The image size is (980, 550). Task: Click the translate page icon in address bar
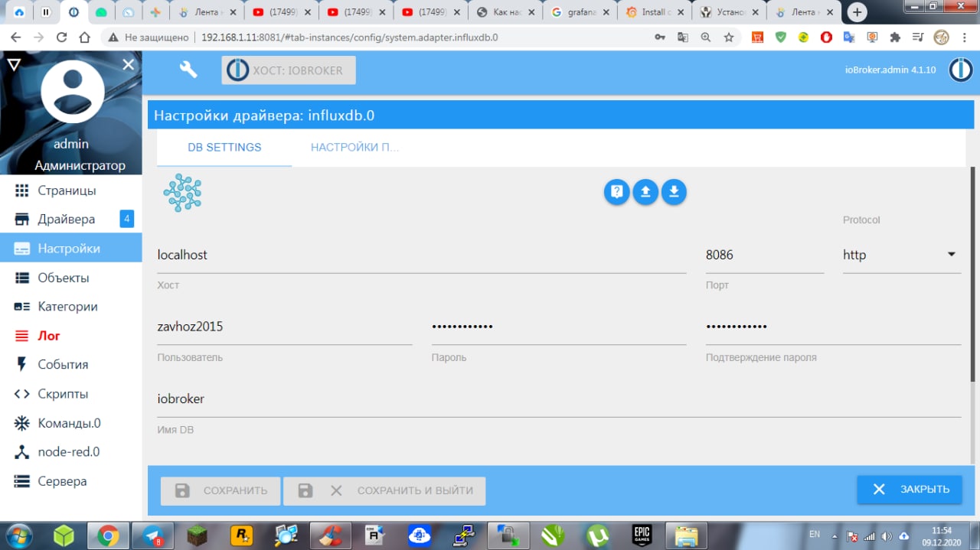[x=683, y=37]
